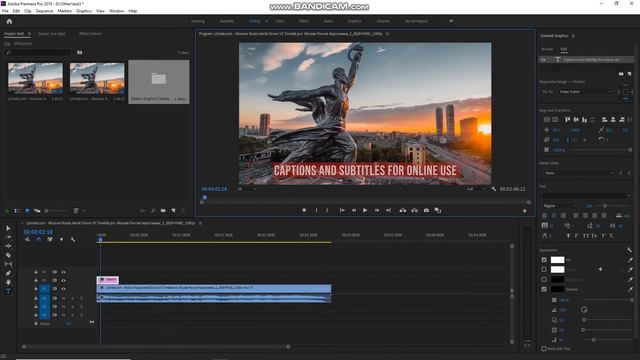Switch to the Browse tab in Essential Graphics
Screen dimensions: 640x360
[547, 49]
